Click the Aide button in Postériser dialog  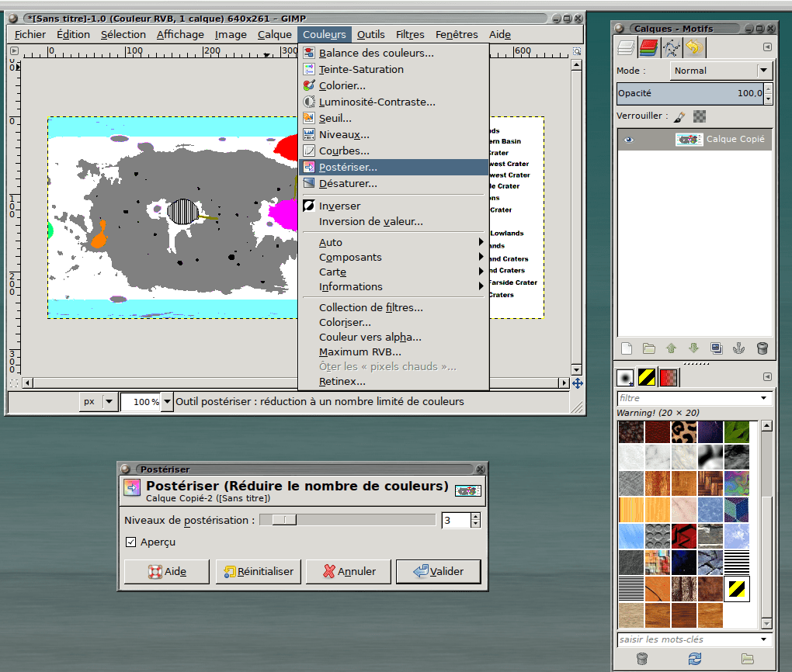click(x=167, y=572)
